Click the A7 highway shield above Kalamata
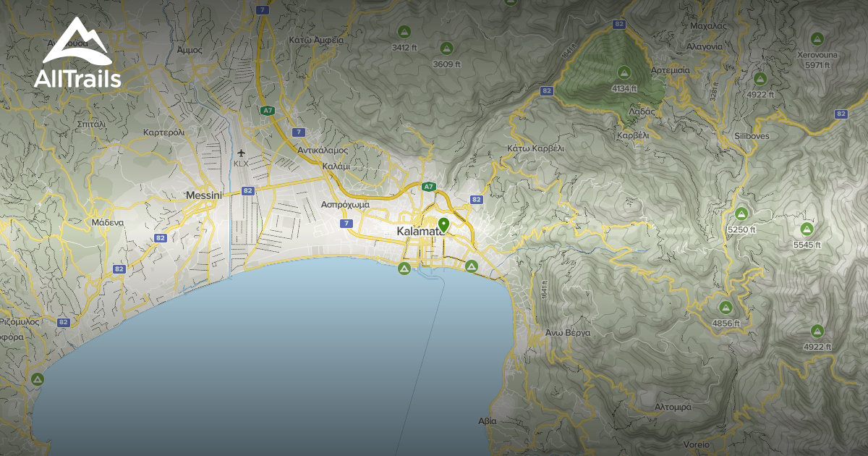The width and height of the screenshot is (868, 456). tap(429, 185)
